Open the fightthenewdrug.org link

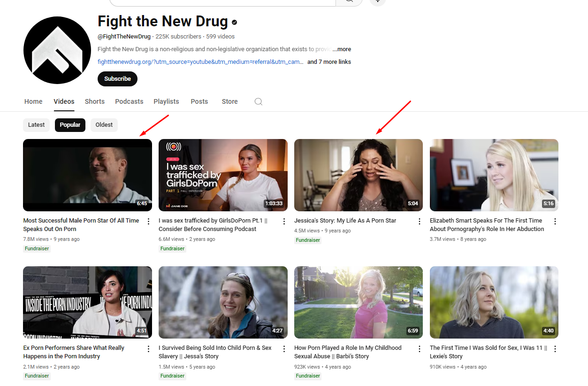tap(200, 62)
